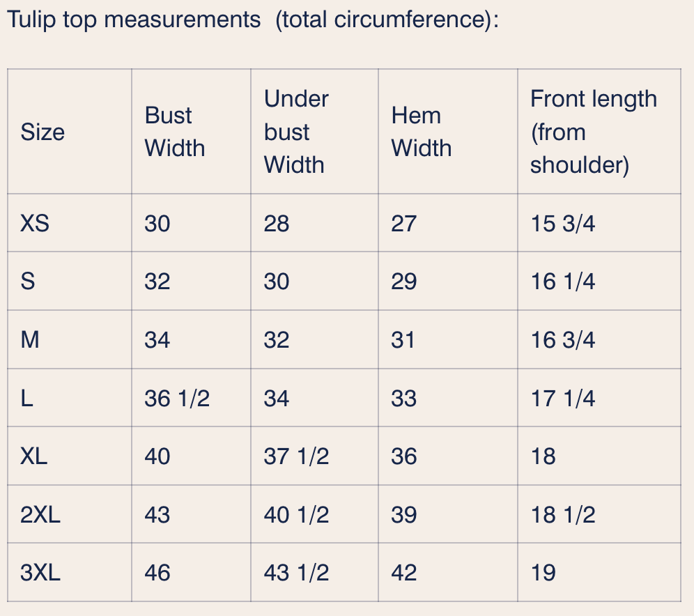This screenshot has width=694, height=616.
Task: Click the Bust Width column header
Action: click(175, 132)
